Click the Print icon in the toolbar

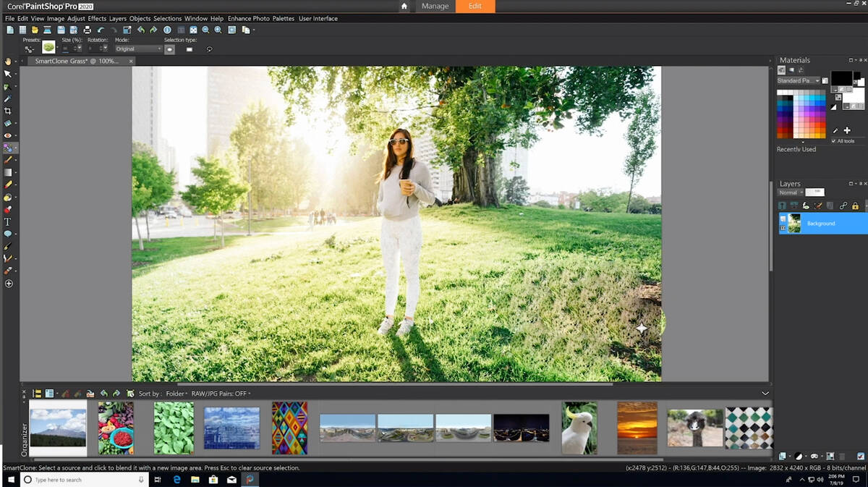[x=88, y=30]
